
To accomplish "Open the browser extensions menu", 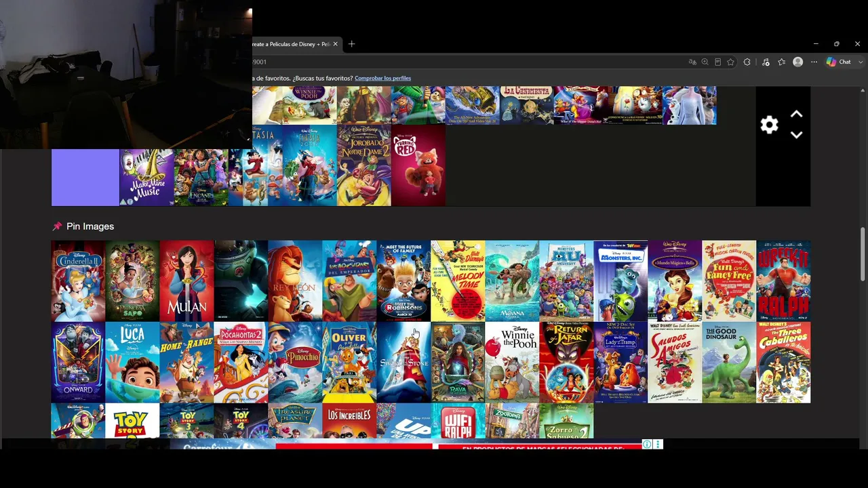I will coord(747,62).
